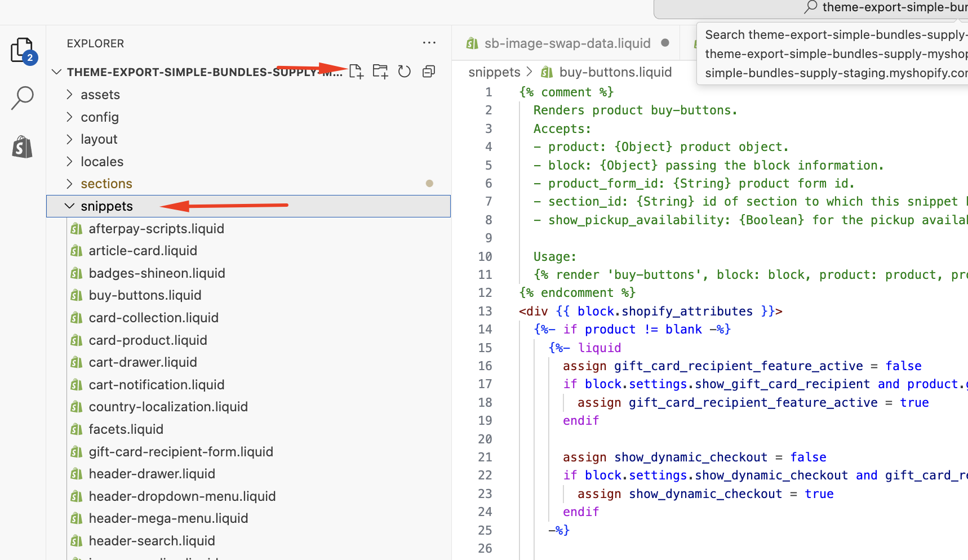
Task: Click 'block.shopify_attributes' on line 13
Action: coord(665,312)
